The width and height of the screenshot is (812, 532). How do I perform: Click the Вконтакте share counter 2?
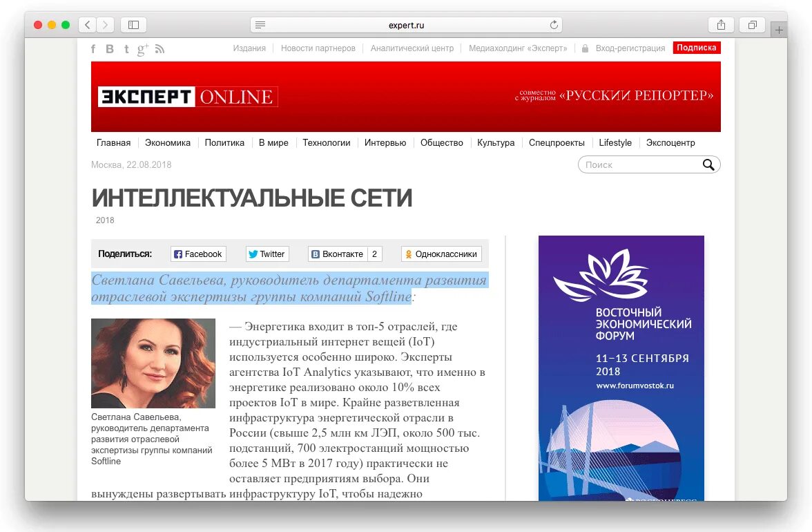tap(374, 254)
